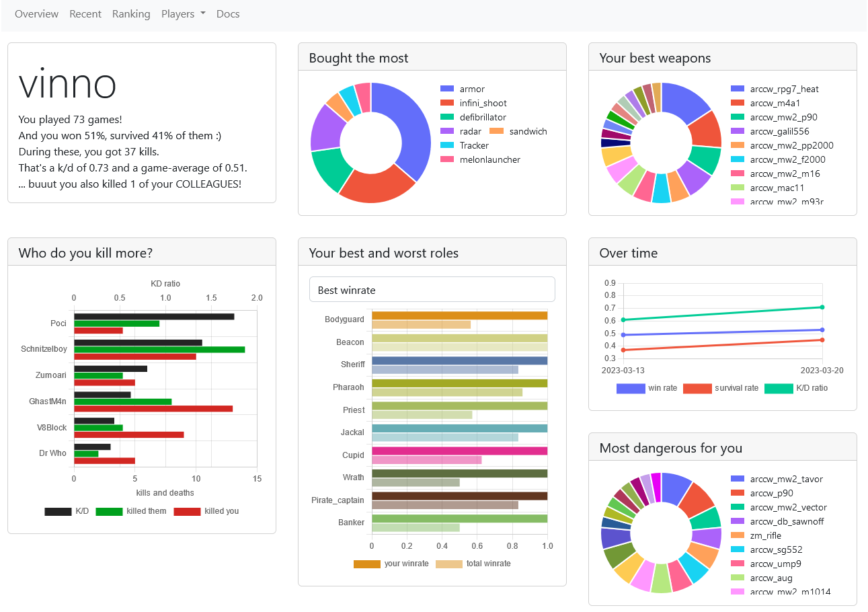Click the Pirate_captain role label

pos(338,500)
